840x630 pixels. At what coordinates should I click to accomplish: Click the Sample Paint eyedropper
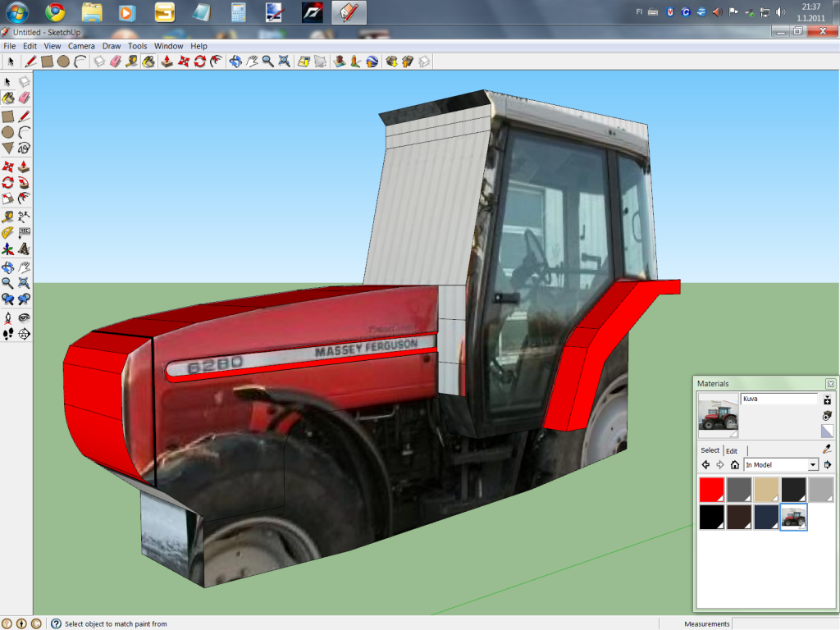tap(827, 449)
